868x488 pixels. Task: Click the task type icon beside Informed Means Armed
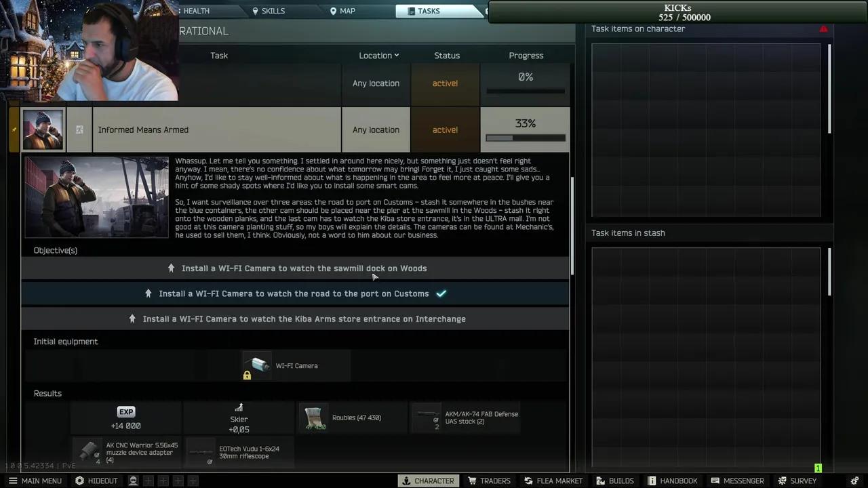(x=79, y=129)
